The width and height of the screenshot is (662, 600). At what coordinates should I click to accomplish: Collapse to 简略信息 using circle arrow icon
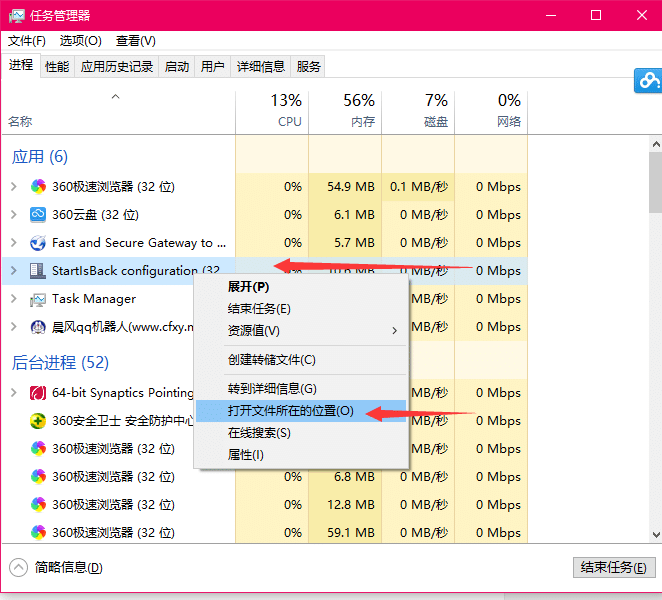(x=18, y=567)
